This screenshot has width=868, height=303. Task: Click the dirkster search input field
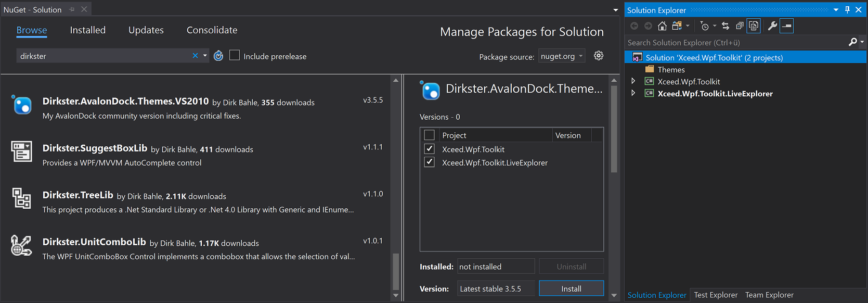pyautogui.click(x=104, y=56)
